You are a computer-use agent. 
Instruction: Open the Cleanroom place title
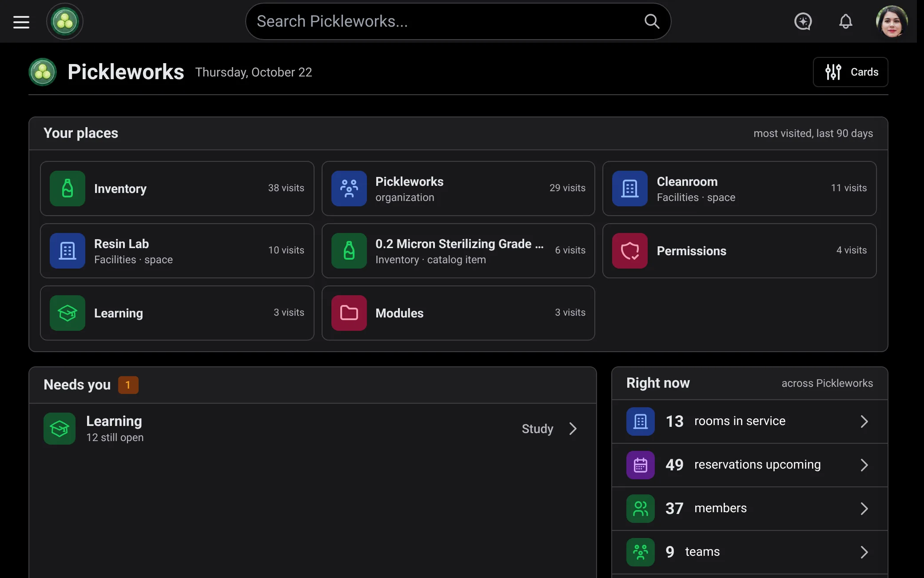pos(687,181)
